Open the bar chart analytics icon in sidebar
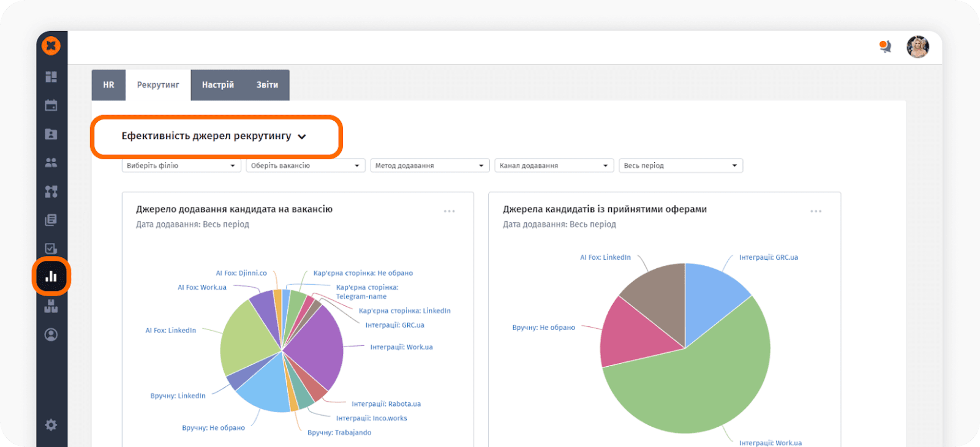 coord(51,277)
